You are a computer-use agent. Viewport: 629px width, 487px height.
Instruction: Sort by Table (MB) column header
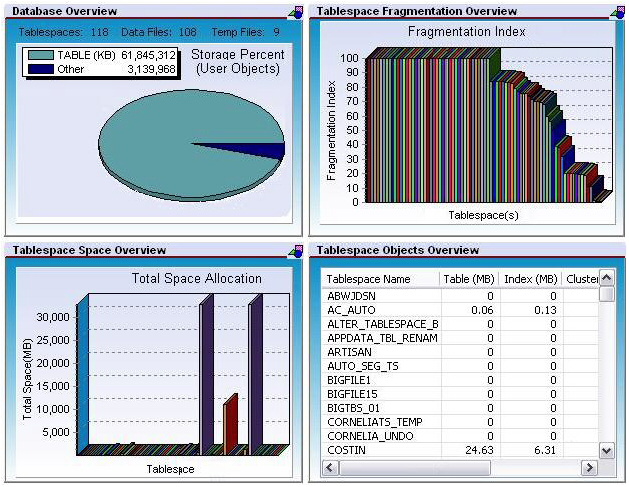[469, 279]
